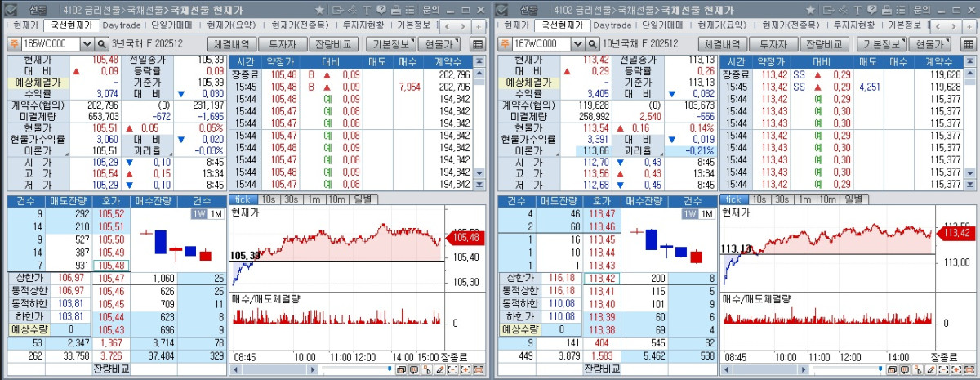Click the print icon in left window title bar
980x380 pixels.
(x=396, y=10)
